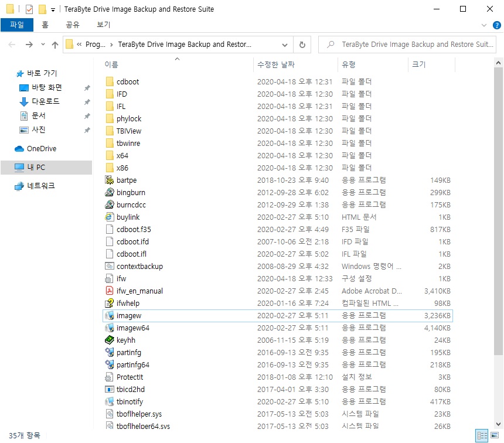Expand the hidden path breadcrumb chevrons
The width and height of the screenshot is (504, 443).
pyautogui.click(x=79, y=45)
